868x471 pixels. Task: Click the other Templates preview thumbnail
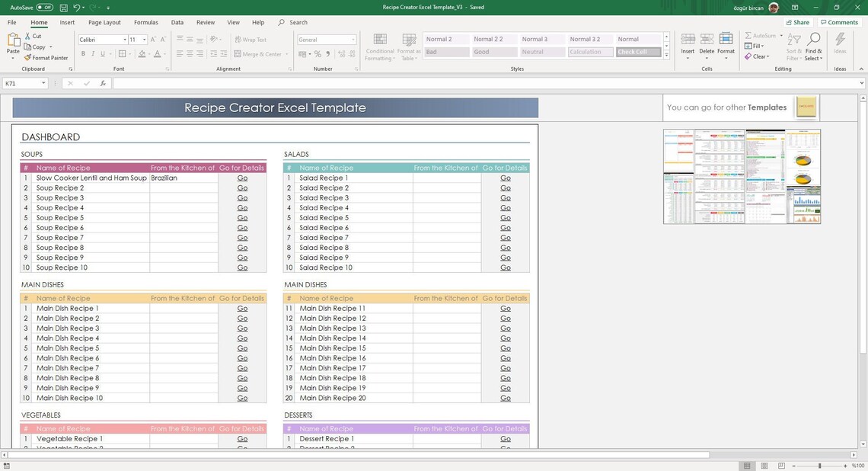click(742, 177)
